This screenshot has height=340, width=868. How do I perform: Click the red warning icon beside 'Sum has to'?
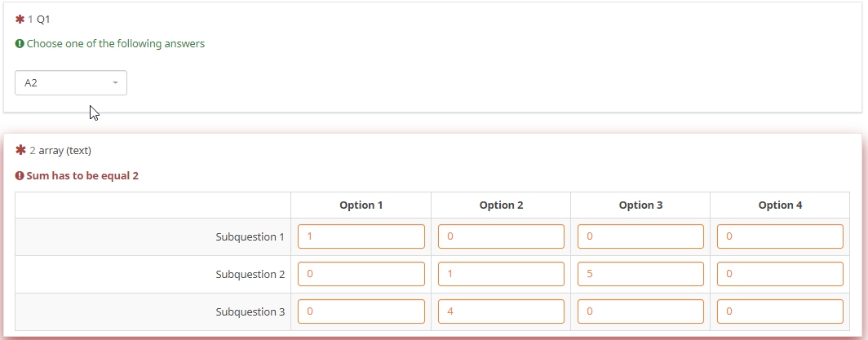click(x=20, y=176)
